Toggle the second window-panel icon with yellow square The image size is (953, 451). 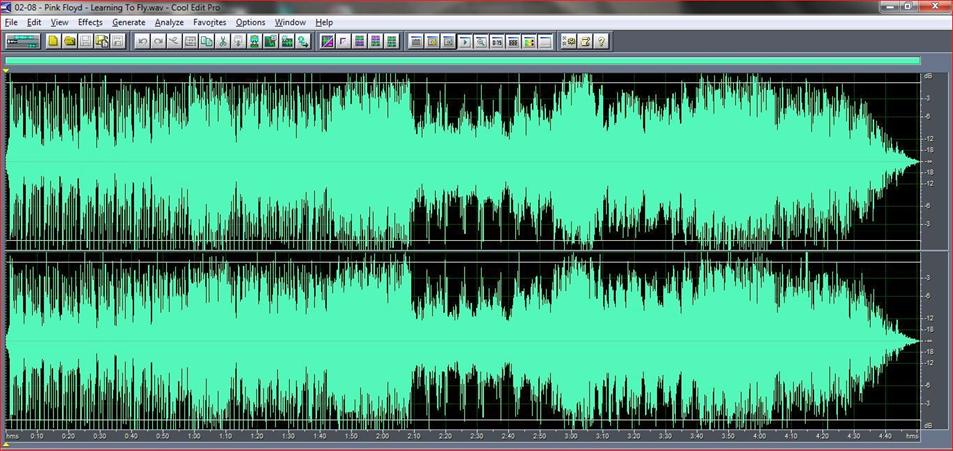tap(432, 41)
